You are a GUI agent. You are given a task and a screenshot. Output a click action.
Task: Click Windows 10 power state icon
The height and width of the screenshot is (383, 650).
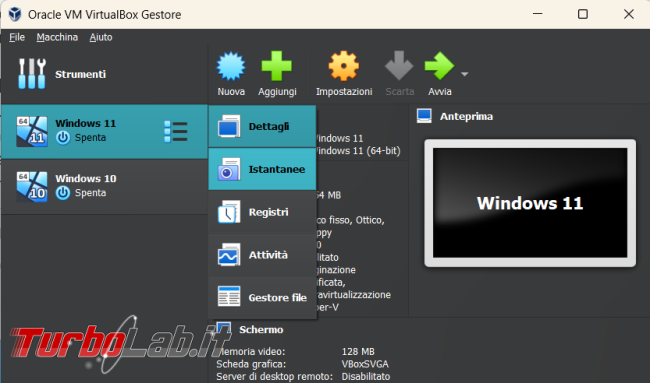click(x=63, y=193)
